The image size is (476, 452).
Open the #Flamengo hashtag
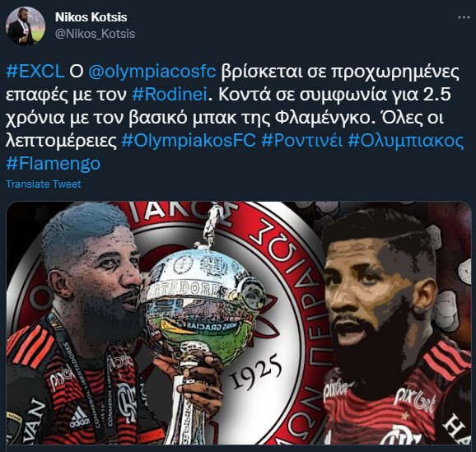pos(54,164)
